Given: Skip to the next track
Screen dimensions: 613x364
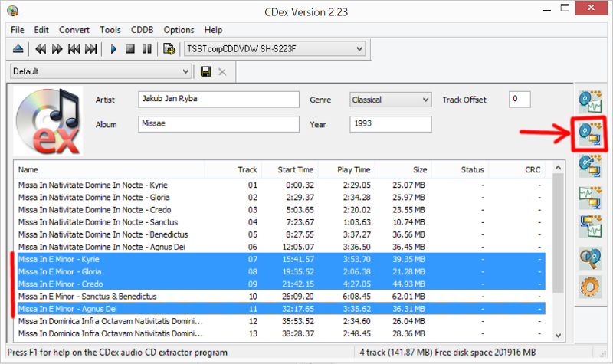Looking at the screenshot, I should point(91,49).
